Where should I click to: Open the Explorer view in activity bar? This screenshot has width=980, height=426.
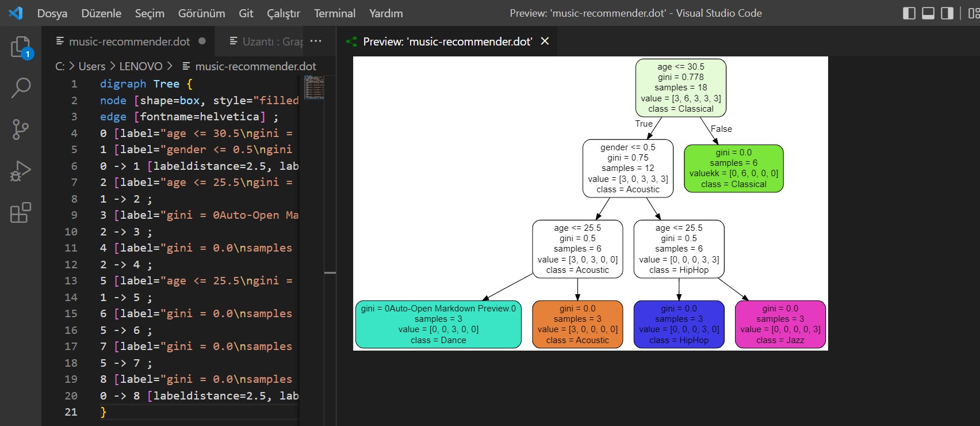(21, 47)
